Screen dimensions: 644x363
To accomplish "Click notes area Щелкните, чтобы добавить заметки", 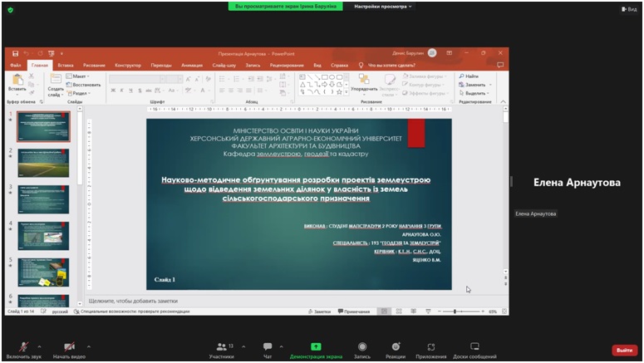I will click(133, 301).
